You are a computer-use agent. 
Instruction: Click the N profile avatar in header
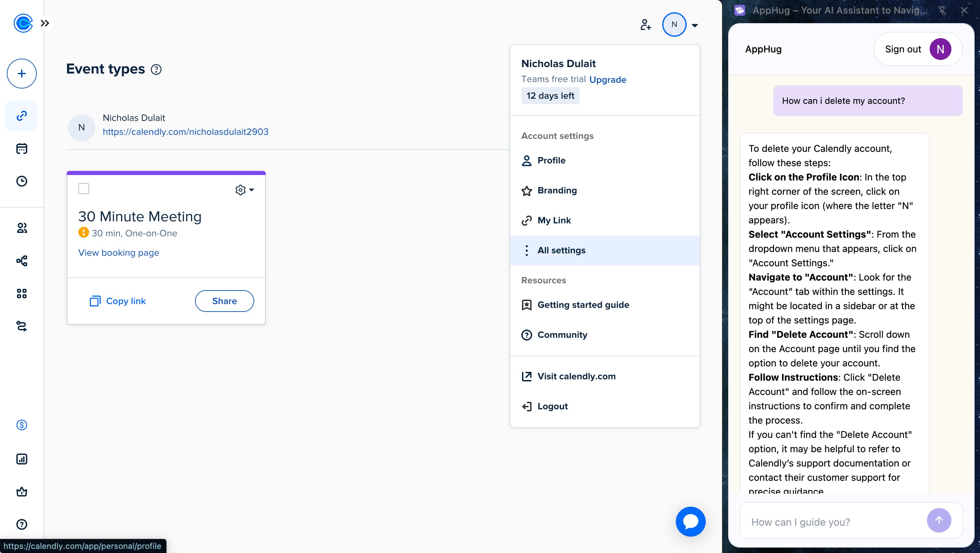tap(674, 25)
